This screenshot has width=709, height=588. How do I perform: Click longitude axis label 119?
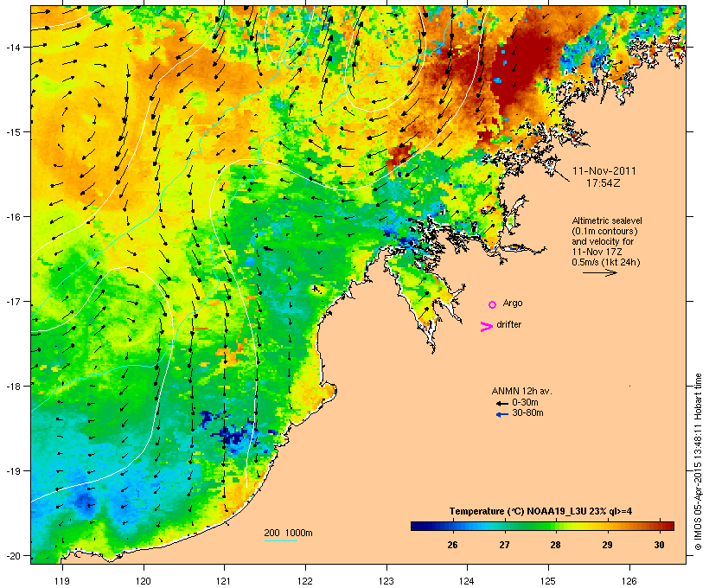pos(62,581)
